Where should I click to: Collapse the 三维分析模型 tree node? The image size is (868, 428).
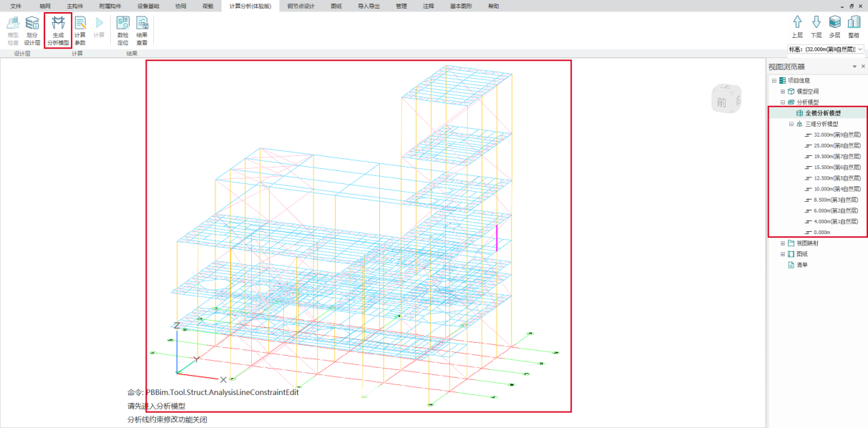pos(791,124)
